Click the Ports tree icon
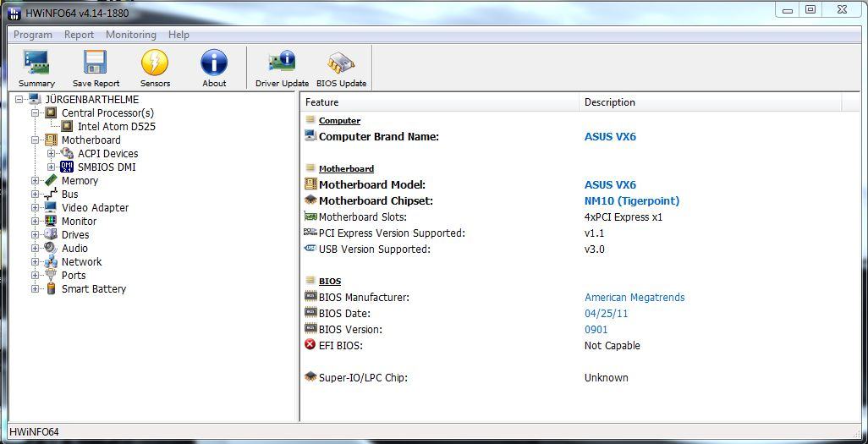Screen dimensions: 868x444 coord(51,275)
